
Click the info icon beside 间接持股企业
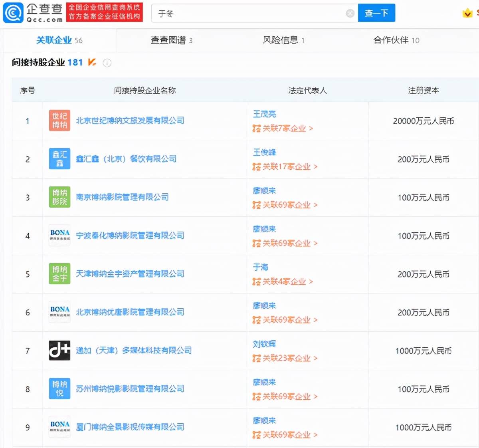click(107, 63)
